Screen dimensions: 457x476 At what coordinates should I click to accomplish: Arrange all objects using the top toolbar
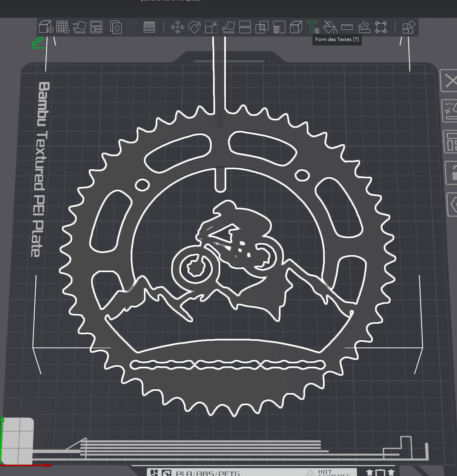tap(96, 27)
